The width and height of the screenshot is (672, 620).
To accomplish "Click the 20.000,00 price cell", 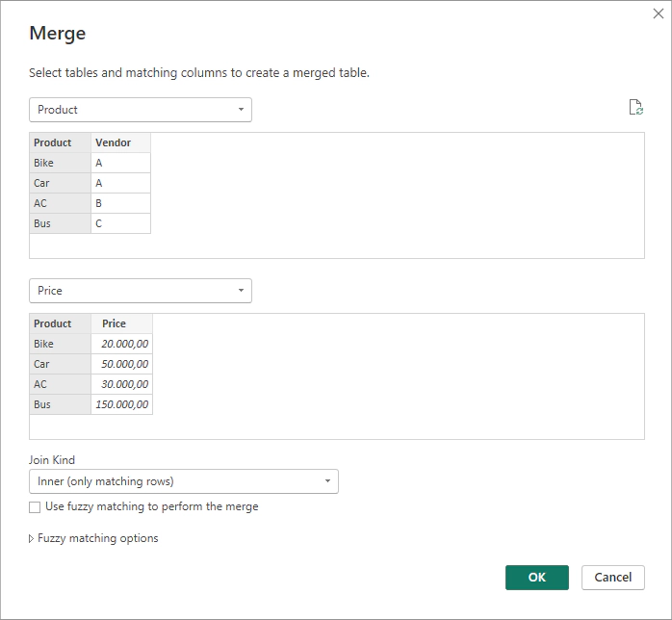I will [x=121, y=344].
